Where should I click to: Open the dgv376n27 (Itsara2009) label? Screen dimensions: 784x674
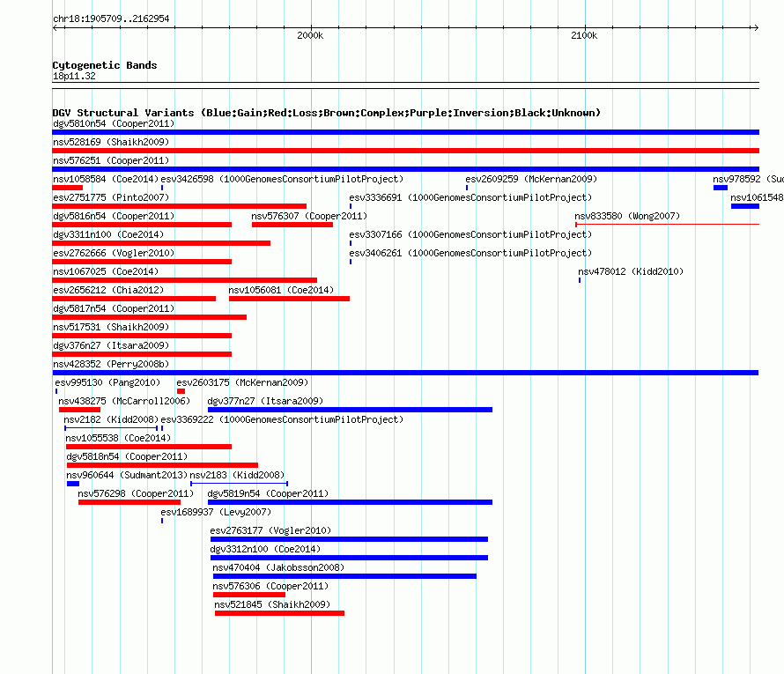pos(111,345)
